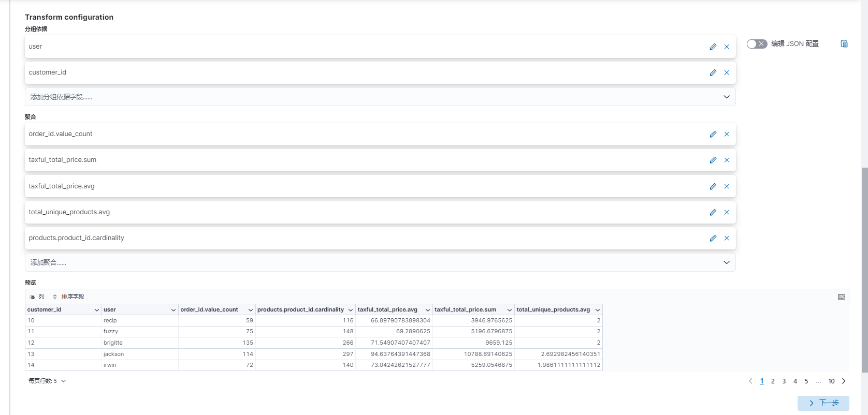Open order_id.value_count column header menu
This screenshot has width=868, height=415.
tap(251, 310)
